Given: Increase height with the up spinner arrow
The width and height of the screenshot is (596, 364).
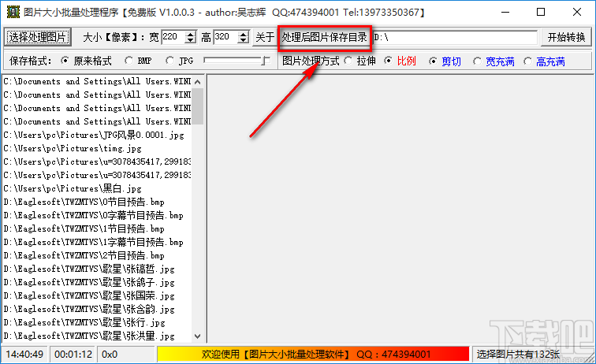Looking at the screenshot, I should tap(244, 34).
